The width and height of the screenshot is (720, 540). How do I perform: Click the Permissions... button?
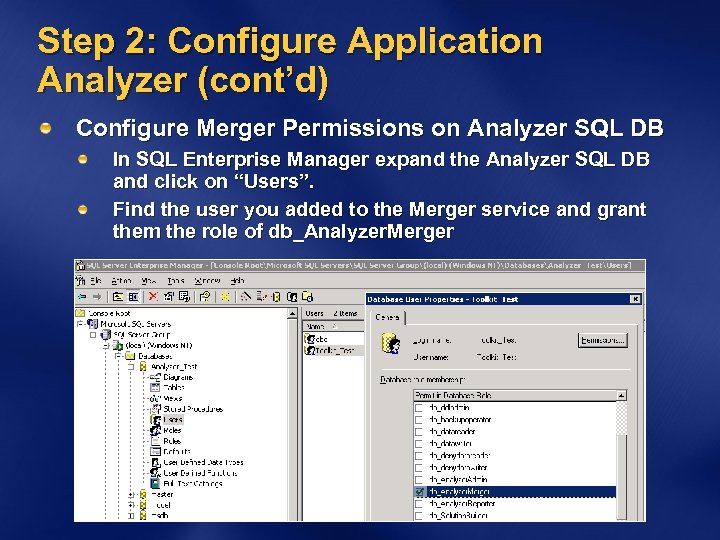(602, 341)
